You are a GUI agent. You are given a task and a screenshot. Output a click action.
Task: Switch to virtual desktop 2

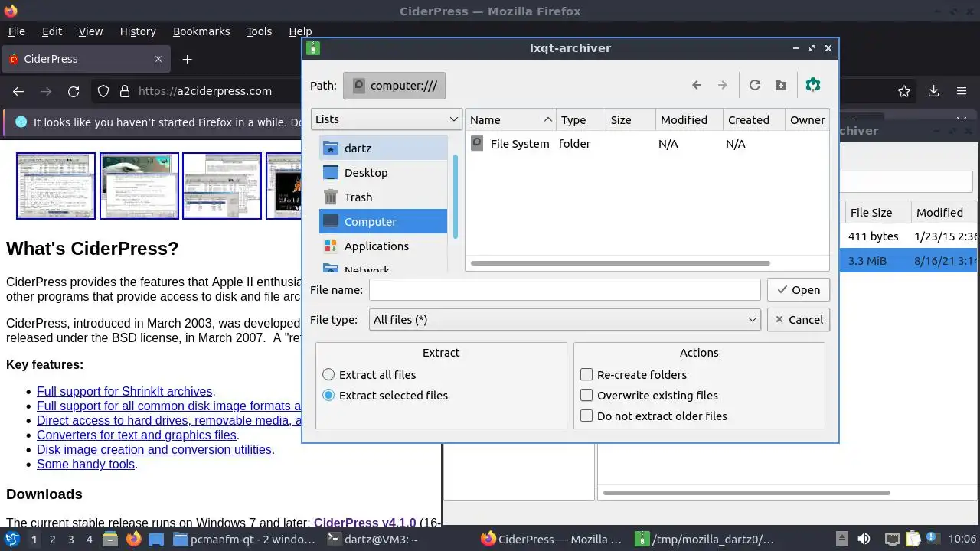click(52, 540)
